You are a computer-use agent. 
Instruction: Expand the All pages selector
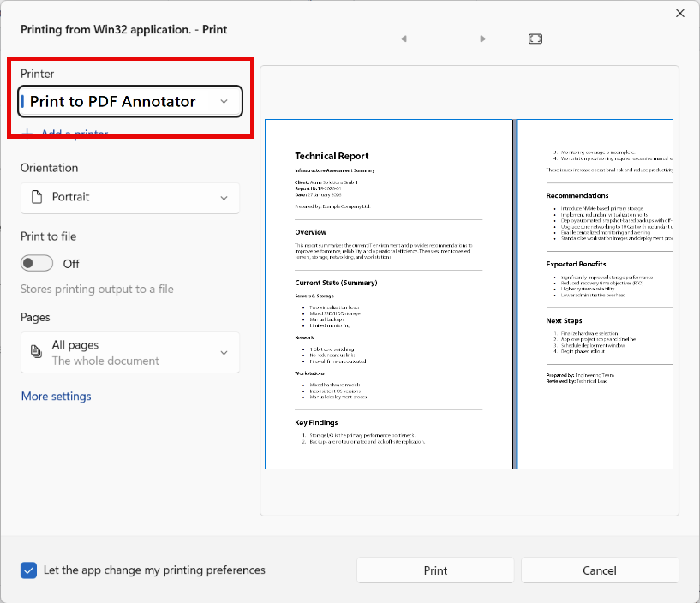tap(129, 352)
